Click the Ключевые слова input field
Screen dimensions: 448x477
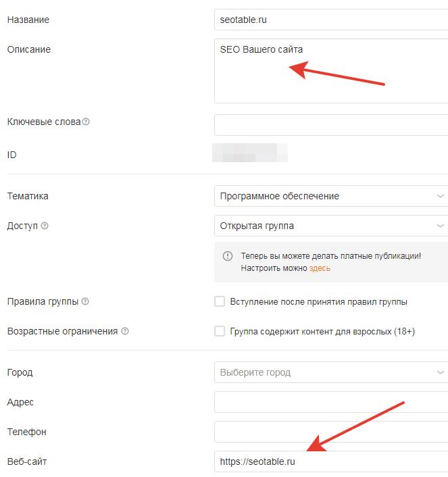click(331, 125)
